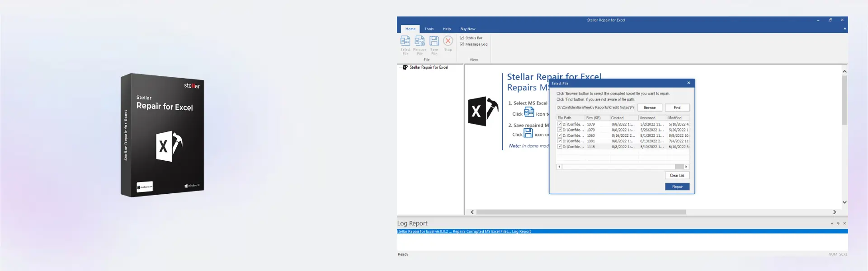Screen dimensions: 868x271
Task: Sort by the Accessed column header
Action: pyautogui.click(x=652, y=118)
